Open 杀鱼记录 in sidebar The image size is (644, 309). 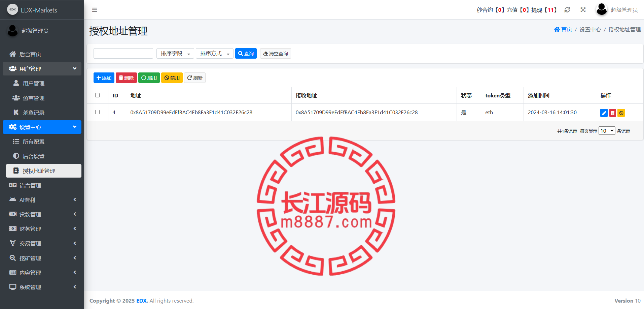[x=44, y=113]
